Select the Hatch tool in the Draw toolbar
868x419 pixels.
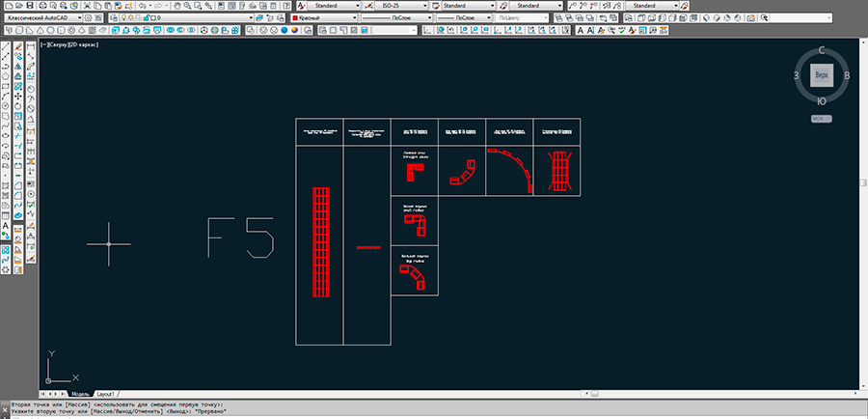pyautogui.click(x=6, y=185)
